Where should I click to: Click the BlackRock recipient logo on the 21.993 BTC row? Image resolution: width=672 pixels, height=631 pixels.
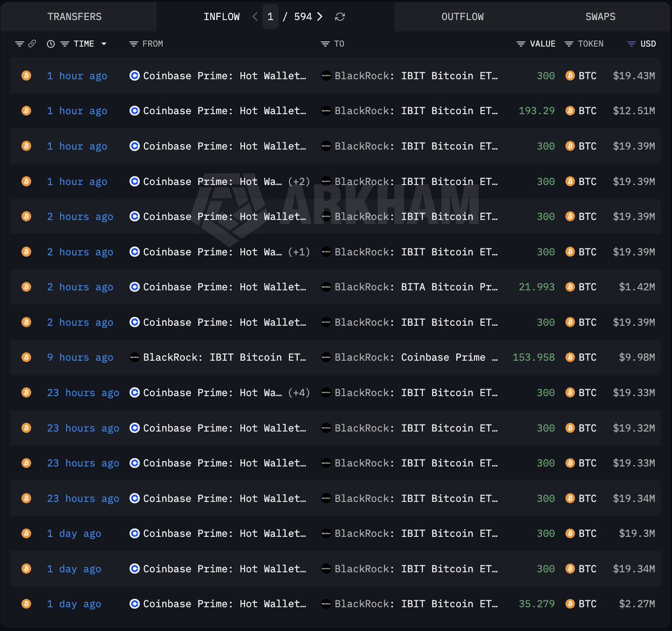click(x=326, y=287)
